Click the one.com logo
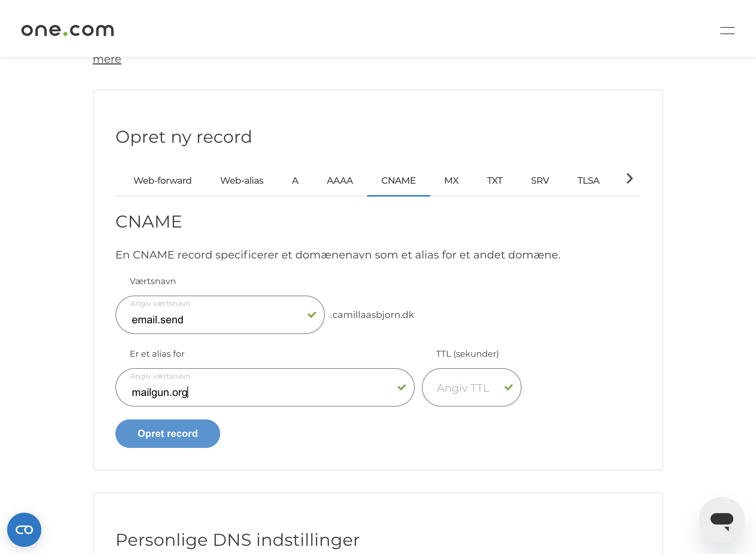Viewport: 756px width, 554px height. tap(68, 30)
